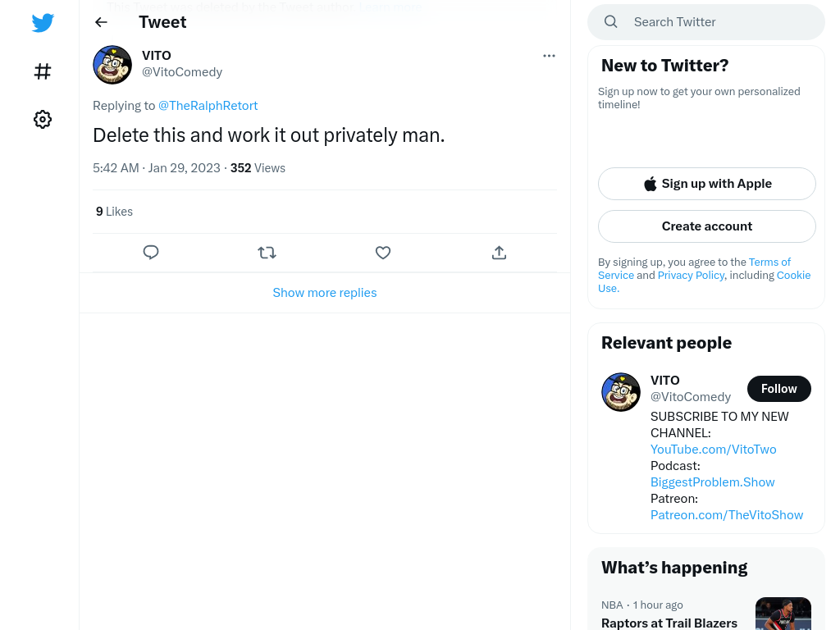
Task: Reply to tweet with speech bubble icon
Action: 151,253
